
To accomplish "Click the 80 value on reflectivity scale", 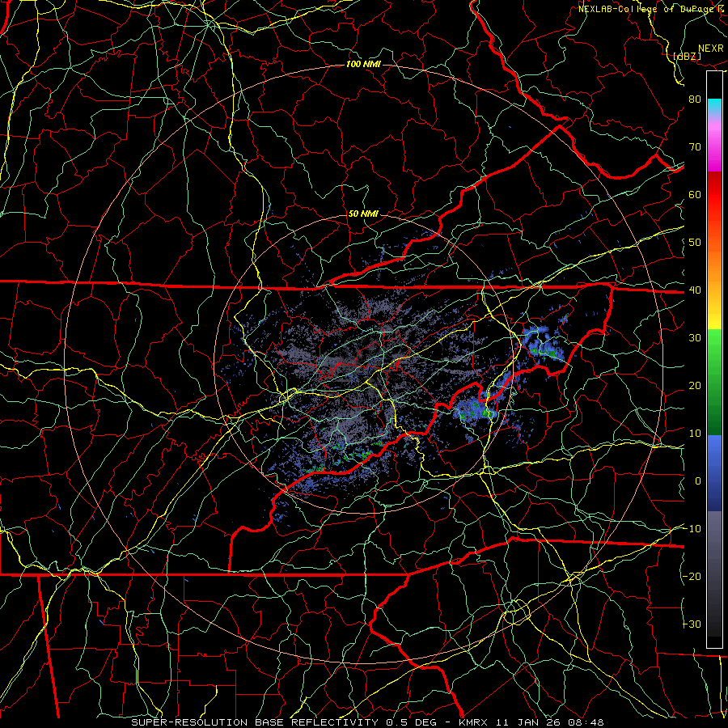I will [x=695, y=99].
